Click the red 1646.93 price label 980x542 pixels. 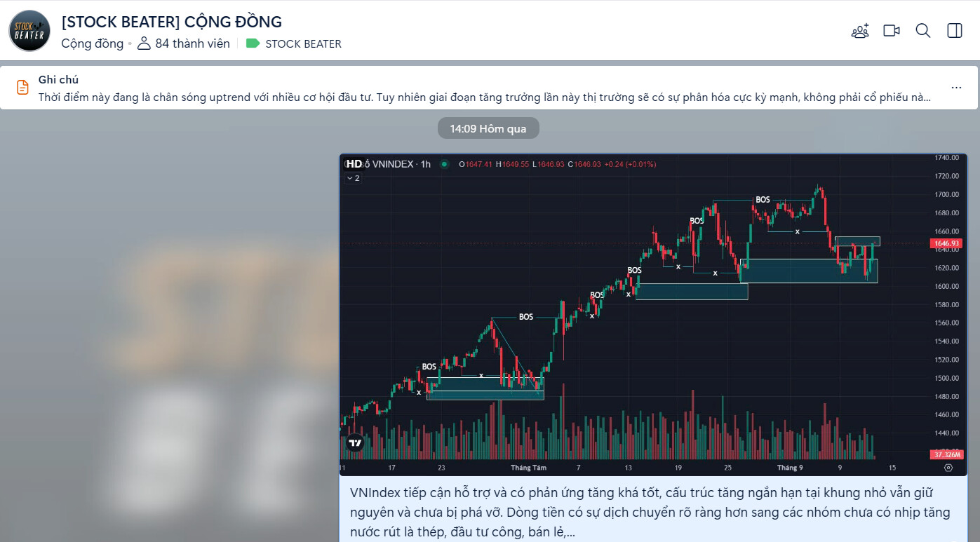click(946, 243)
